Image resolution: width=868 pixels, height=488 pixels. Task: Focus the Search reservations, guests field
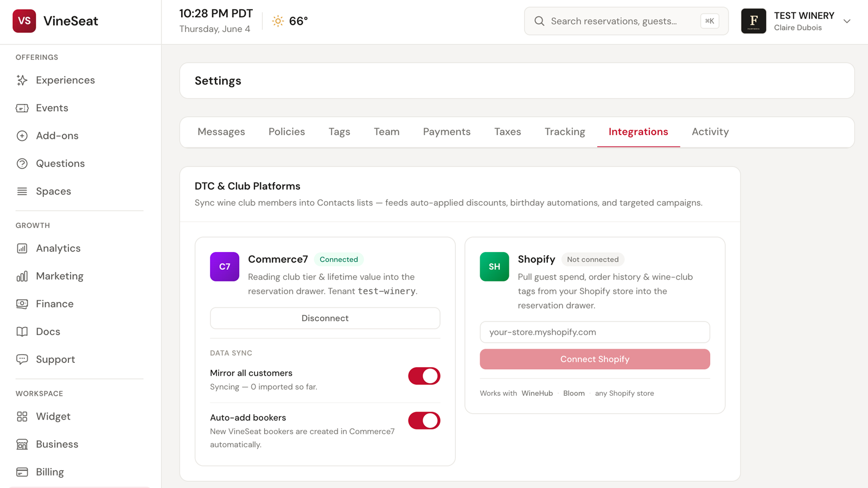(x=626, y=21)
